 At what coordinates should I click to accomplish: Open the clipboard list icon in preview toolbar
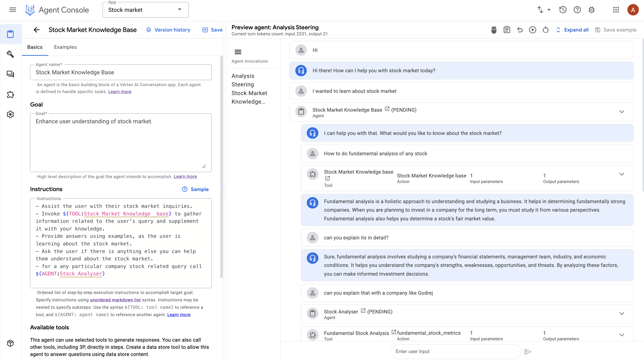click(507, 30)
